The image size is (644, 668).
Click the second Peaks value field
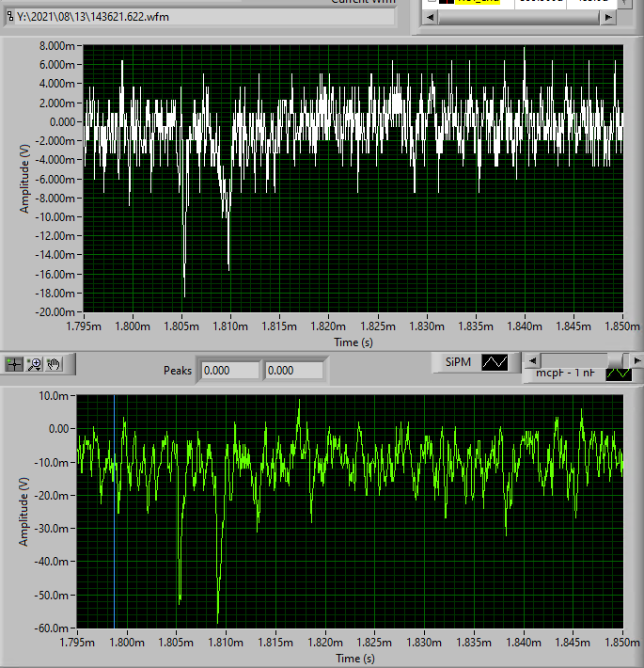point(293,370)
